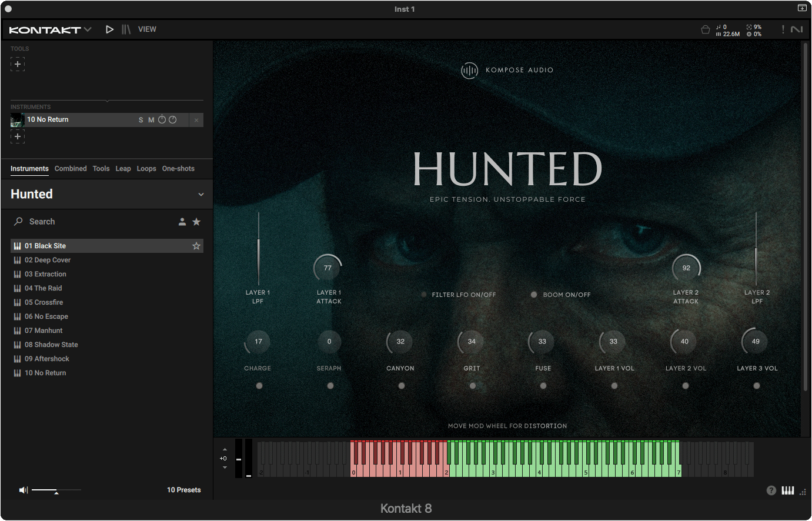Open the library browser icon

point(126,29)
